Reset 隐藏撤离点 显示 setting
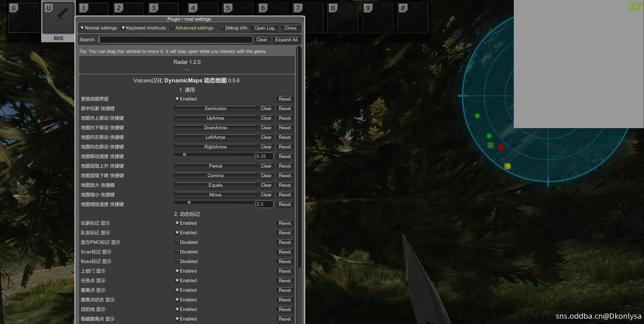 (285, 319)
